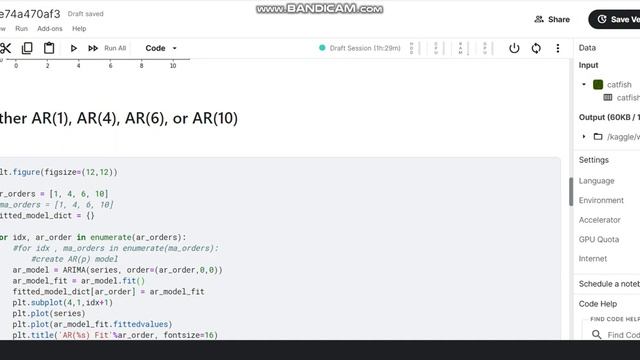Click the notebook vertical scrollbar thumb
The height and width of the screenshot is (360, 640).
[571, 191]
